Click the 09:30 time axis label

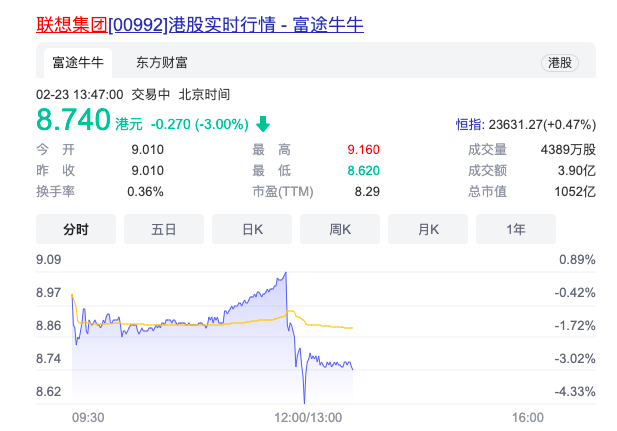[x=88, y=418]
